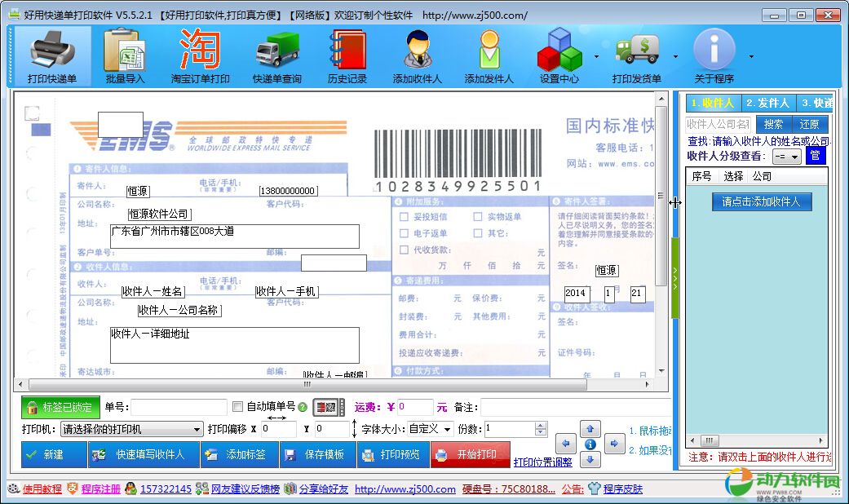The image size is (849, 504).
Task: Open the 字体大小 font size dropdown
Action: click(x=448, y=429)
